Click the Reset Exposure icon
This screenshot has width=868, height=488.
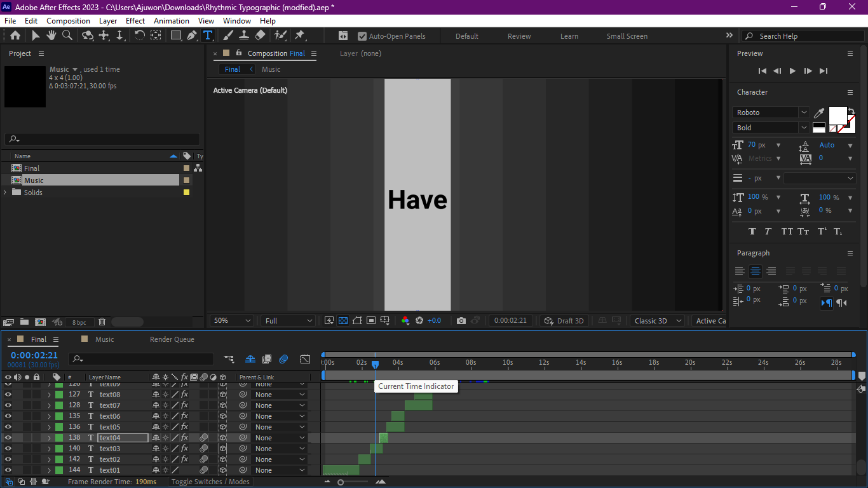pos(419,321)
